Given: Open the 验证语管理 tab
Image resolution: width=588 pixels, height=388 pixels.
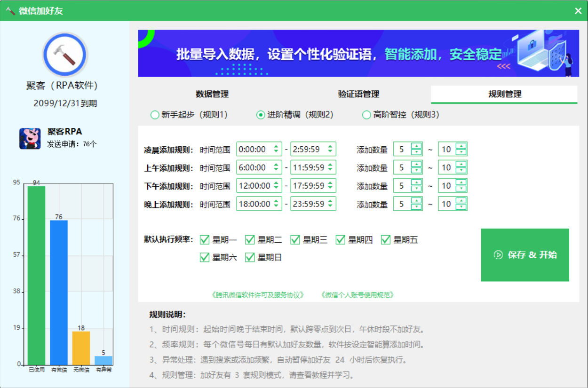Looking at the screenshot, I should [x=358, y=94].
